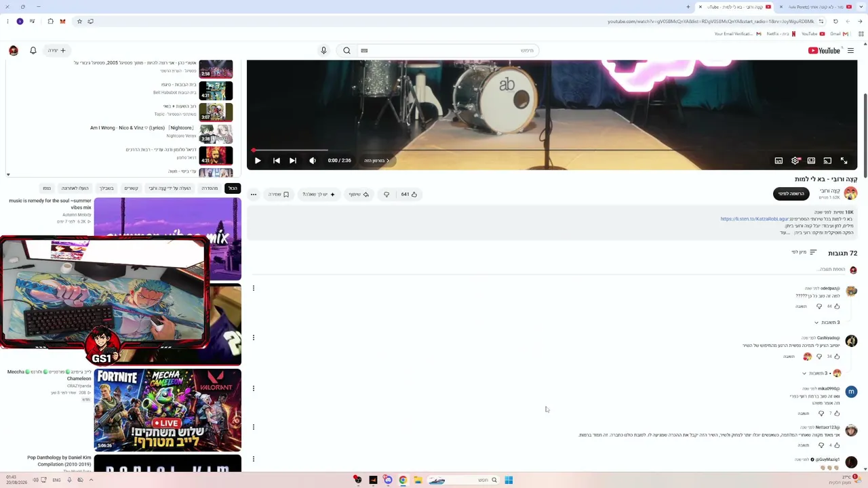This screenshot has width=868, height=488.
Task: Bookmark this page with the star icon
Action: [x=79, y=21]
